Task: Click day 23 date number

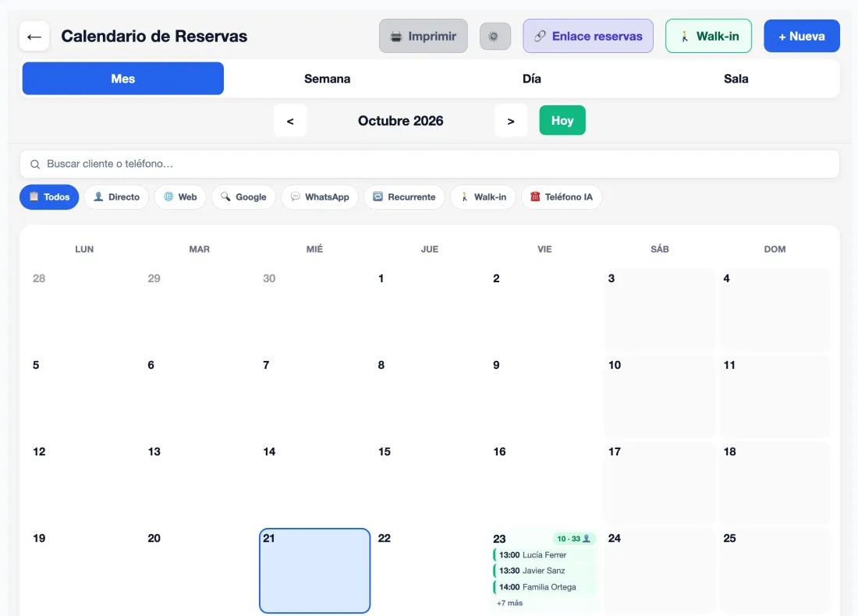Action: click(x=499, y=539)
